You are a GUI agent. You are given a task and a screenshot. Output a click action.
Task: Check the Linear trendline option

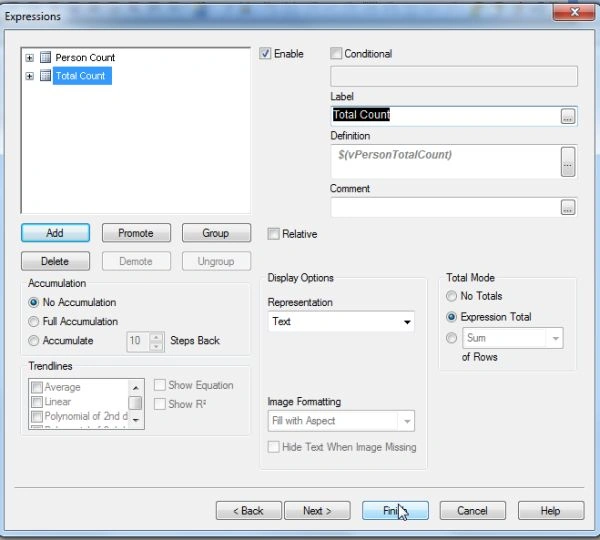coord(37,402)
